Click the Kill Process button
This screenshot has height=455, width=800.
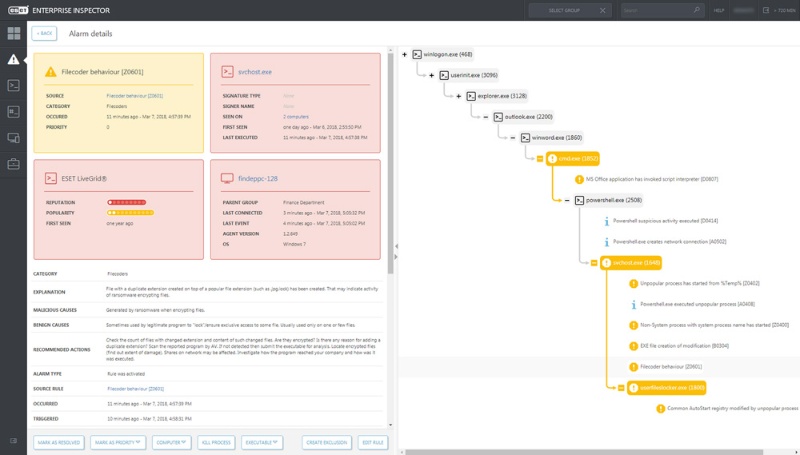[215, 441]
